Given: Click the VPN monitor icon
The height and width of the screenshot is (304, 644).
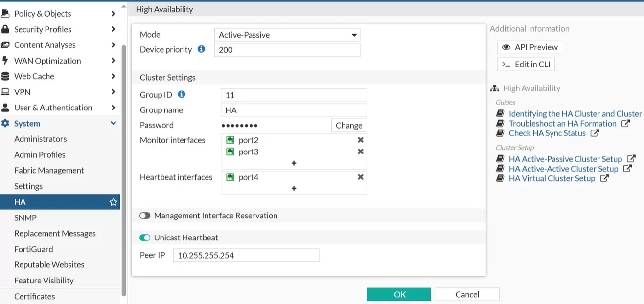Looking at the screenshot, I should (x=5, y=92).
